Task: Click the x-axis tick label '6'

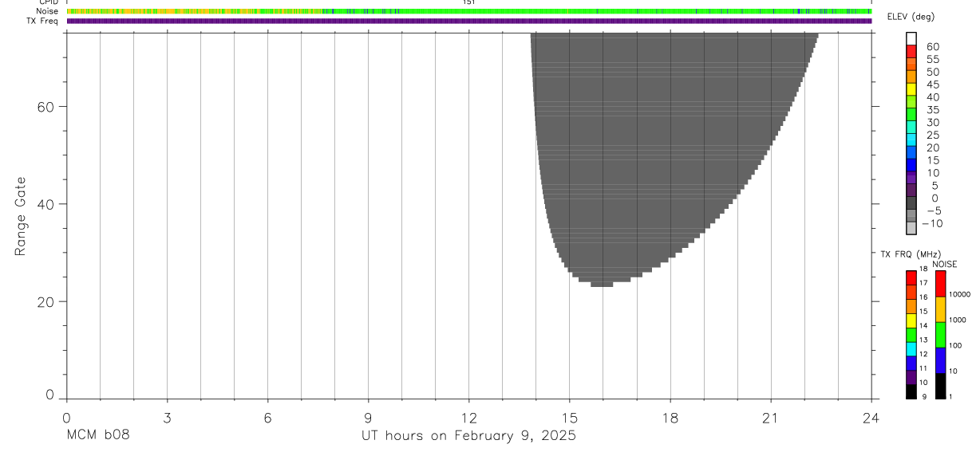Action: [267, 417]
